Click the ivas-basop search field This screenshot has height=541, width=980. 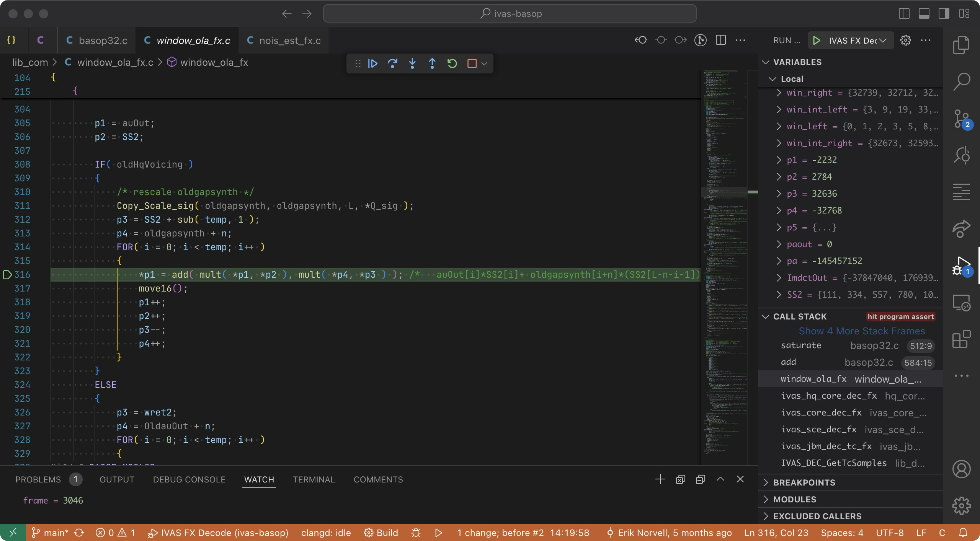[x=510, y=14]
